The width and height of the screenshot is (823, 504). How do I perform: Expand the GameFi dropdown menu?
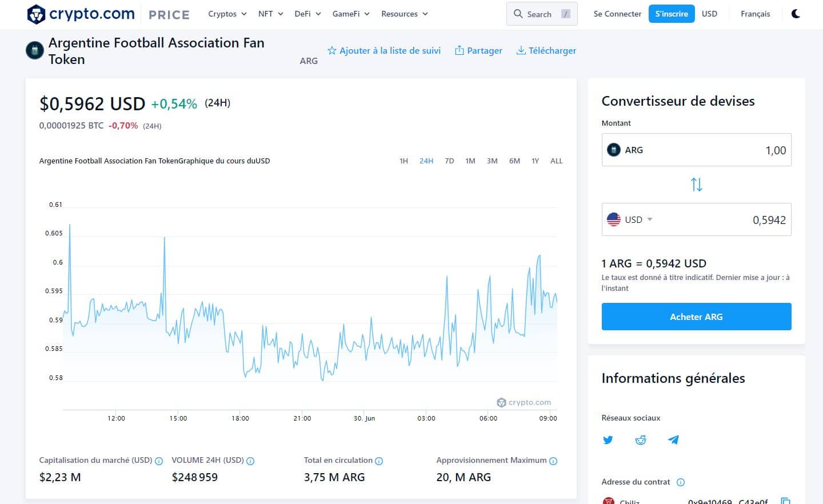351,14
